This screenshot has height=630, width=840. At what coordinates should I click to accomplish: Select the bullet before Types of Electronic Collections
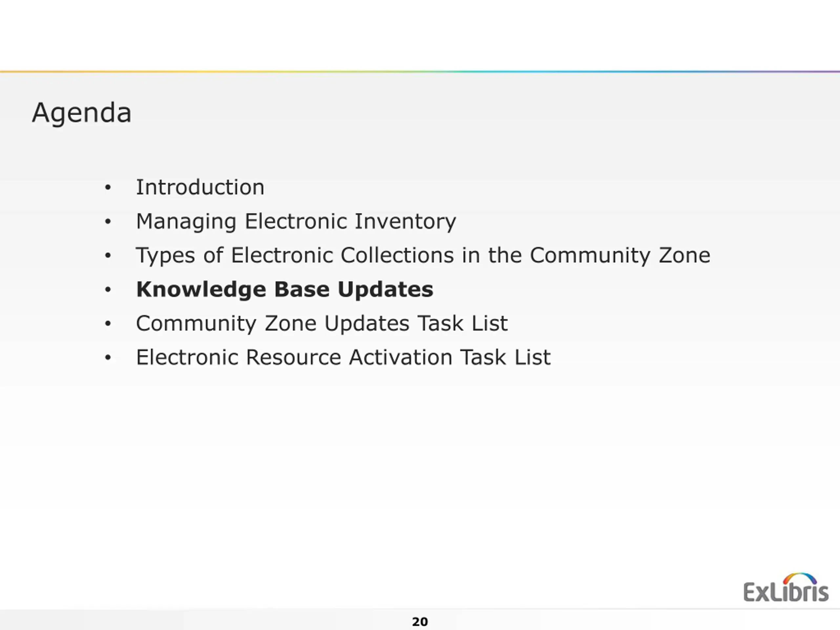(108, 255)
